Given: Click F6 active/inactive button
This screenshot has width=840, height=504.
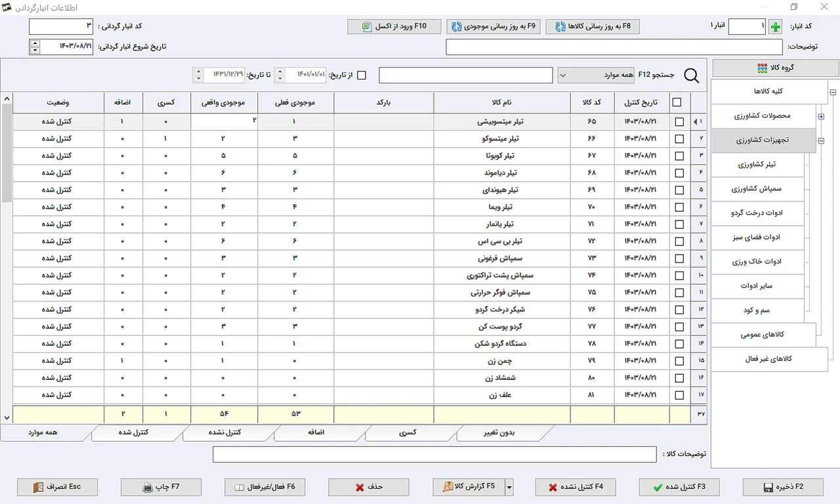Looking at the screenshot, I should (264, 487).
